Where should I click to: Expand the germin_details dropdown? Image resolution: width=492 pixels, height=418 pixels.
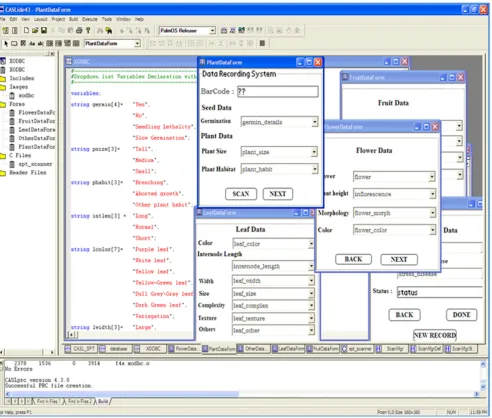click(x=314, y=122)
